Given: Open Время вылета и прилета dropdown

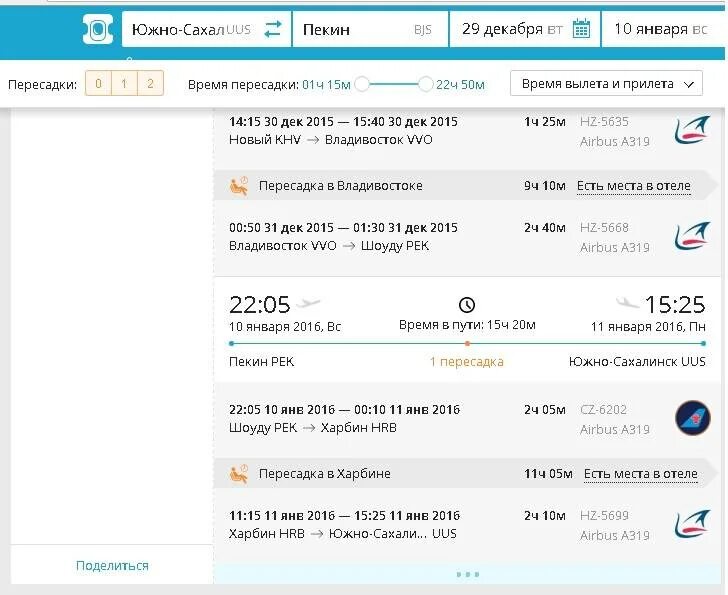Looking at the screenshot, I should click(x=606, y=84).
